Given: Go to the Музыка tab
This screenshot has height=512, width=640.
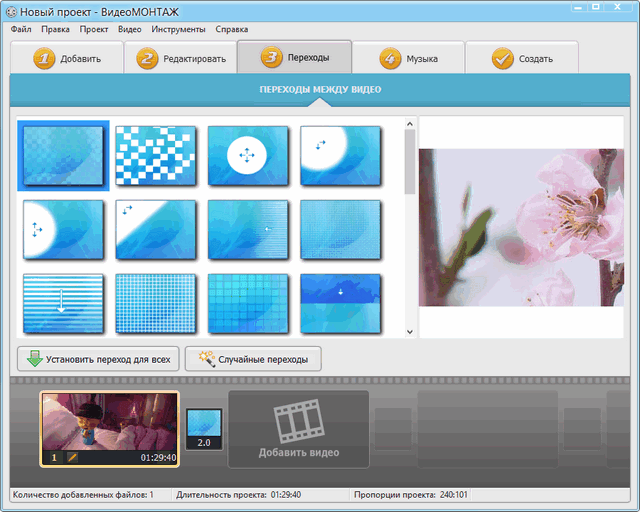Looking at the screenshot, I should pos(408,58).
